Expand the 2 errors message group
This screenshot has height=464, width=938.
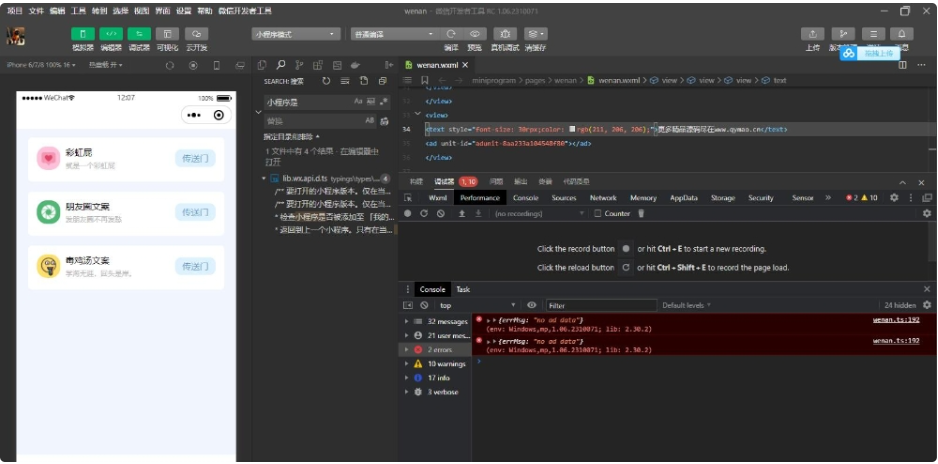coord(406,350)
